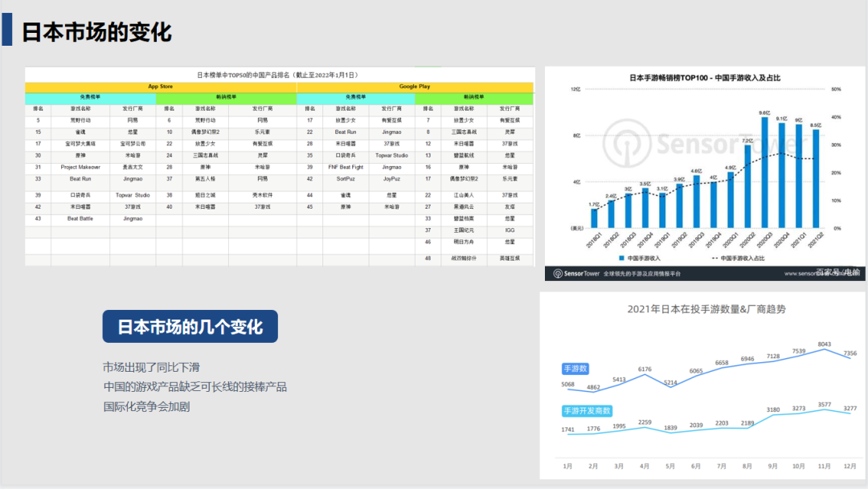Click bullet 市场出现了同比下滑
Image resolution: width=868 pixels, height=489 pixels.
click(x=151, y=367)
